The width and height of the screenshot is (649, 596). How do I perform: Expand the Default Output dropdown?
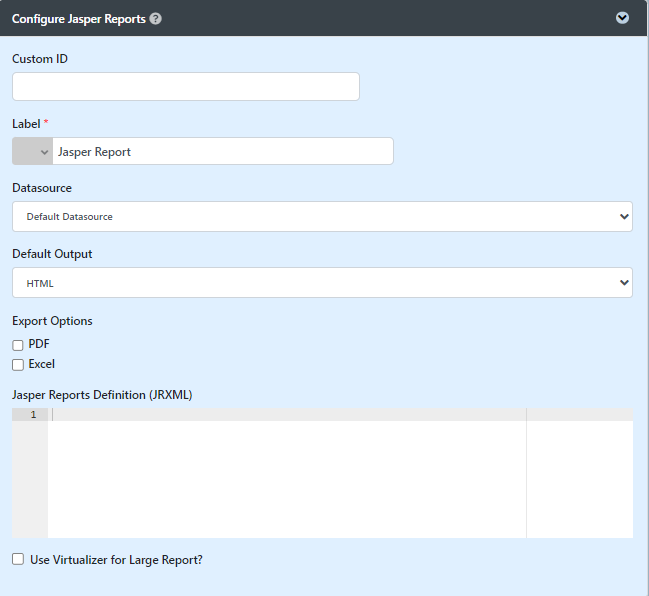(322, 283)
